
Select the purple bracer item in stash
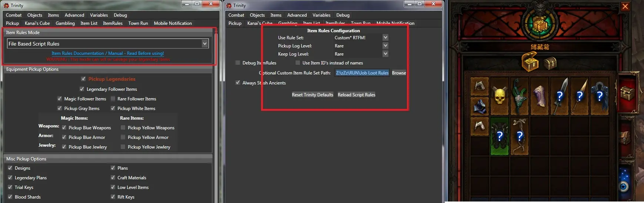(540, 96)
